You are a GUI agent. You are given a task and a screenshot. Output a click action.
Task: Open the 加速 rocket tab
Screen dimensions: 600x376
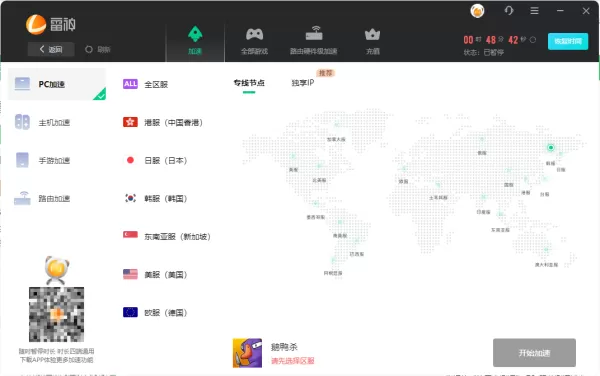(195, 41)
